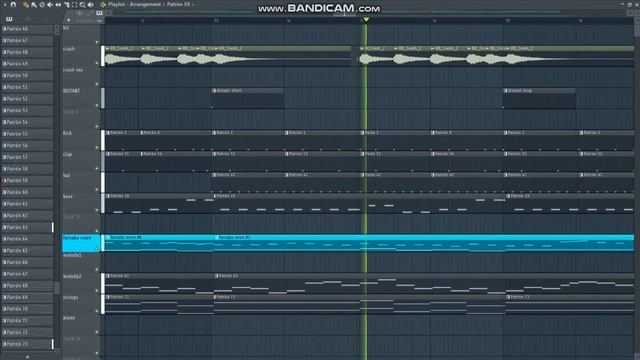Select the Delete tool
The height and width of the screenshot is (360, 640).
pos(42,4)
